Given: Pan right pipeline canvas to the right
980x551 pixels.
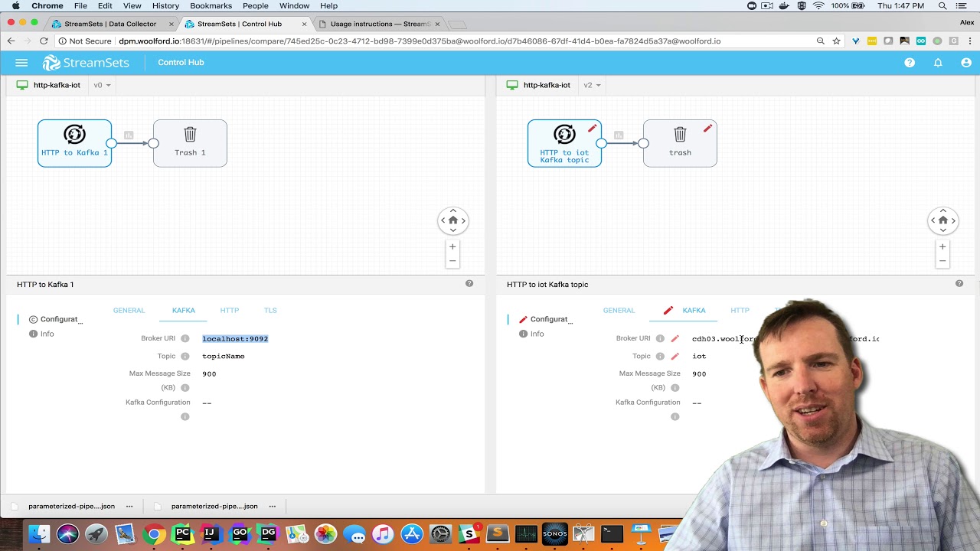Looking at the screenshot, I should click(953, 220).
